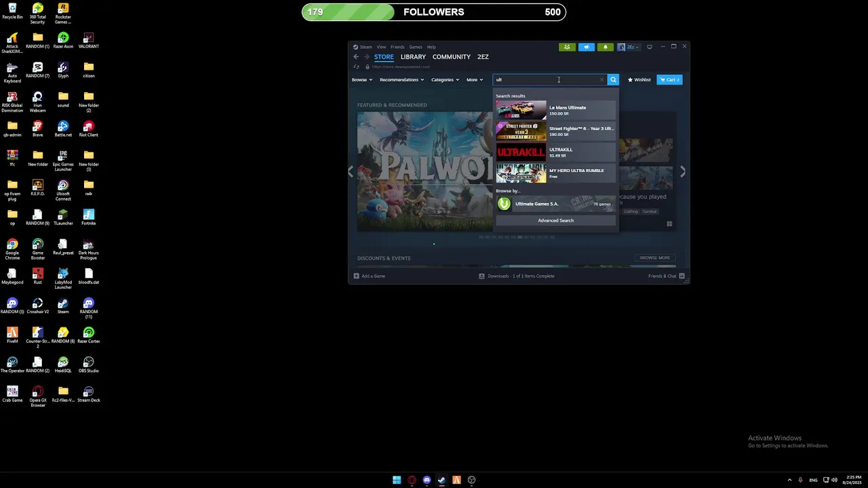Click the Add a Game plus icon

point(357,276)
